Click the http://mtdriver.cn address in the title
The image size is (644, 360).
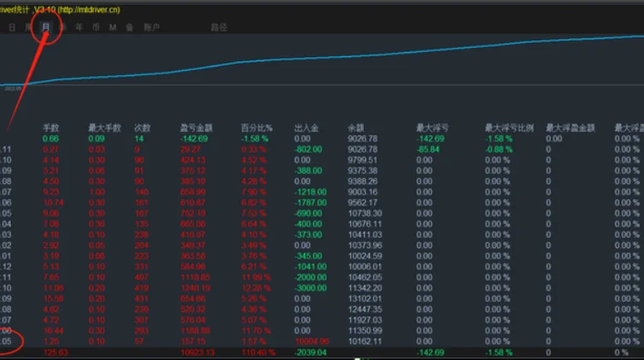coord(89,9)
